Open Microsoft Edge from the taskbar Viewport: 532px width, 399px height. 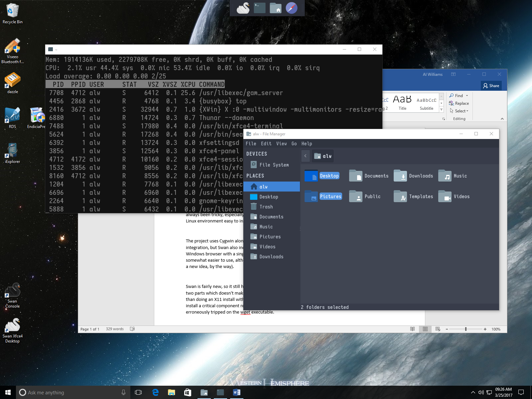coord(155,392)
